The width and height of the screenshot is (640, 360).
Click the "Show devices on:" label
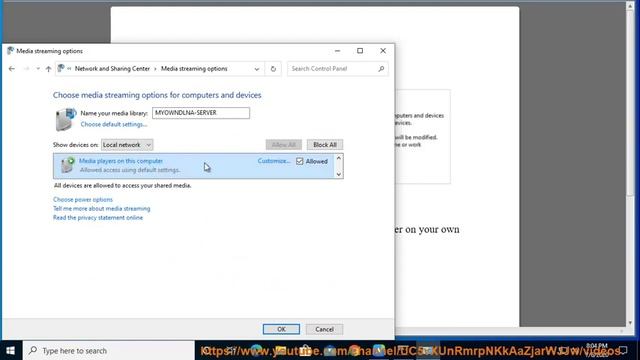coord(76,145)
